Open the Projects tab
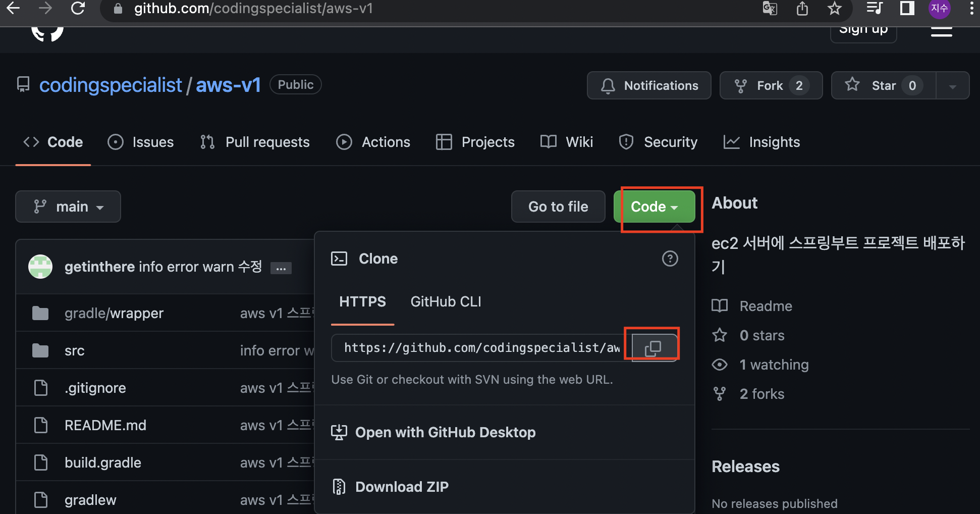This screenshot has width=980, height=514. (475, 142)
